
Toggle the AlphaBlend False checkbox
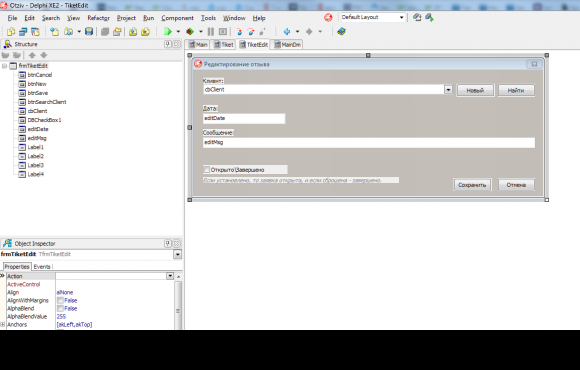60,309
